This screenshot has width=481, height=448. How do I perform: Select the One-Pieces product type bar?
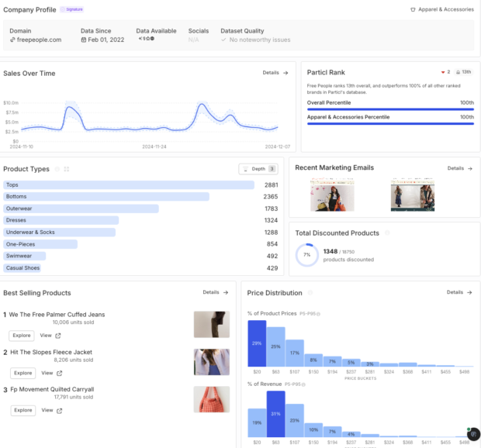pyautogui.click(x=40, y=244)
